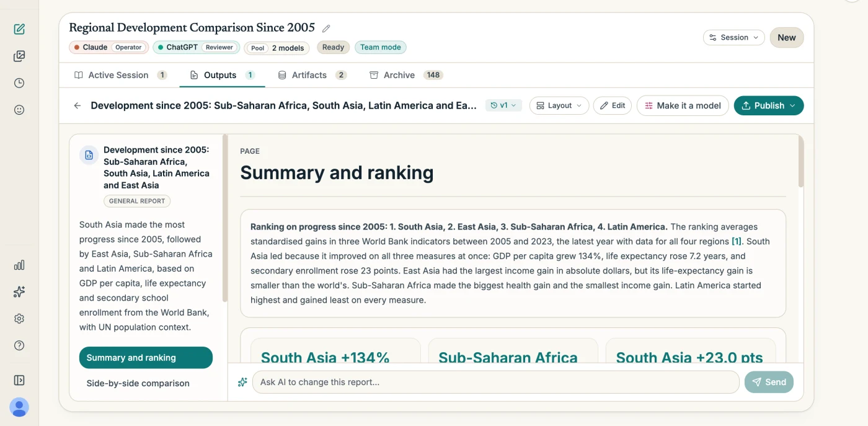This screenshot has width=868, height=426.
Task: Focus the Ask AI to change report field
Action: click(x=495, y=382)
